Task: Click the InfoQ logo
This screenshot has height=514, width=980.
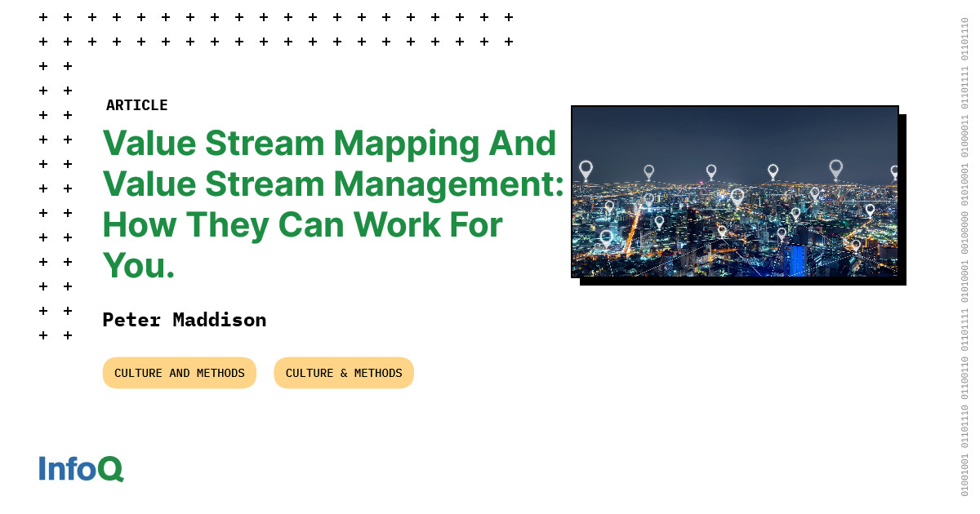Action: pyautogui.click(x=80, y=469)
